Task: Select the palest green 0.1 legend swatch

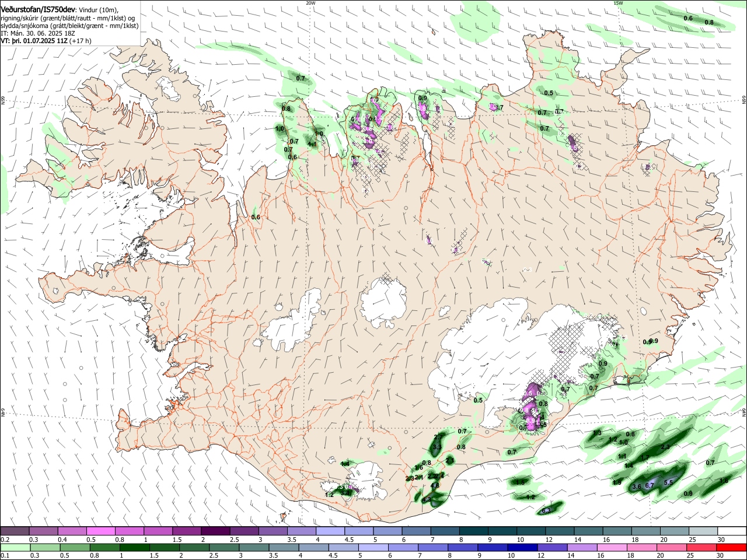Action: (x=14, y=547)
